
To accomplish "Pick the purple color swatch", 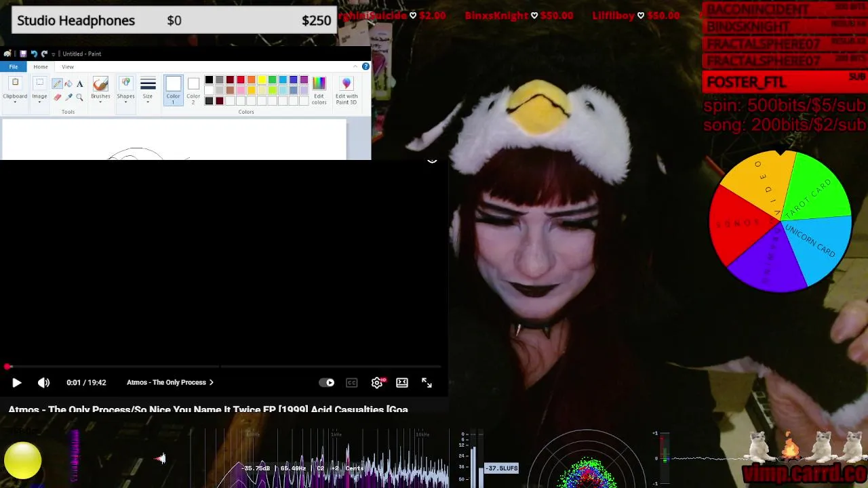I will tap(304, 80).
